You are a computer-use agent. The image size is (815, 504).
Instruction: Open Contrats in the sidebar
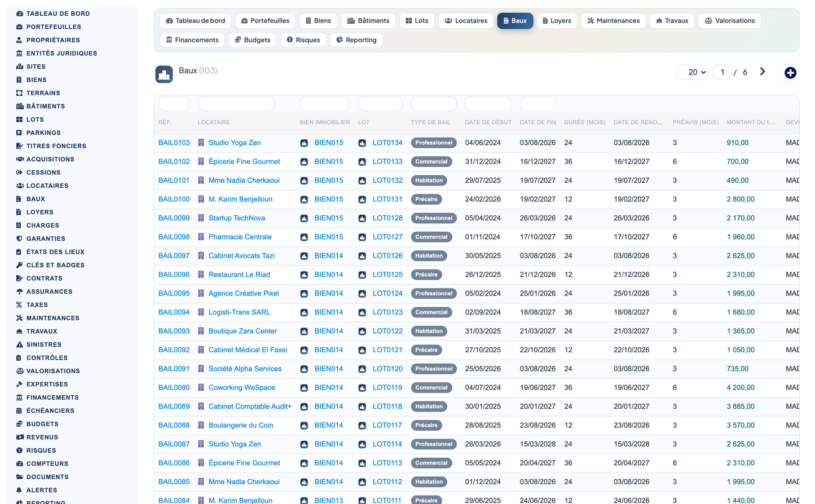tap(44, 278)
